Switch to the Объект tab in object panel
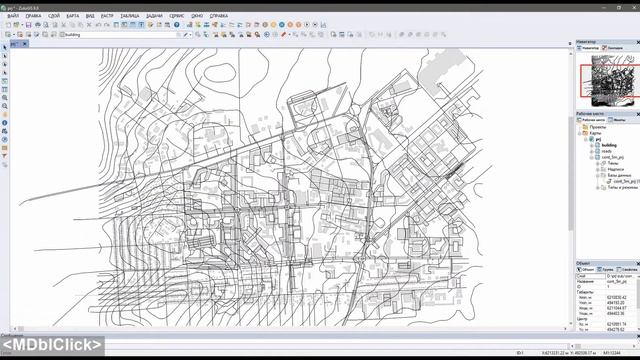Image resolution: width=640 pixels, height=360 pixels. 586,270
